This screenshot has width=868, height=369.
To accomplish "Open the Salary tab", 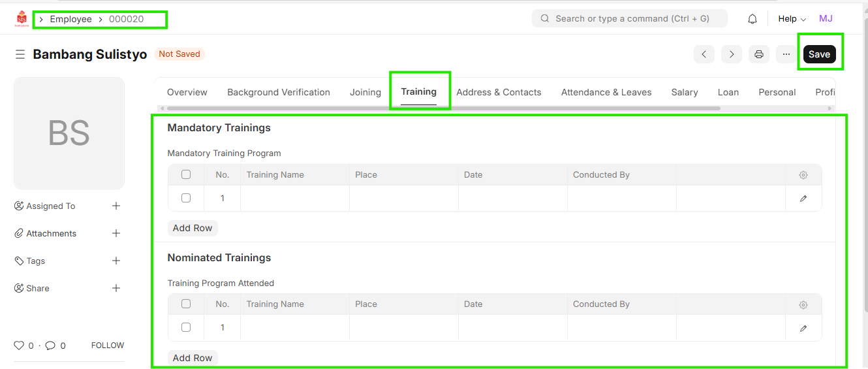I will 685,92.
